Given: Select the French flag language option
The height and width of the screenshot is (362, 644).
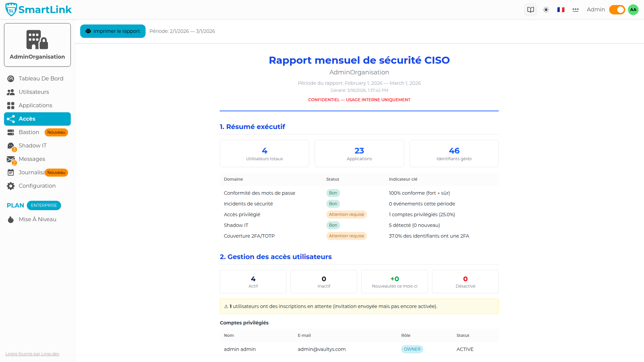Looking at the screenshot, I should click(560, 10).
